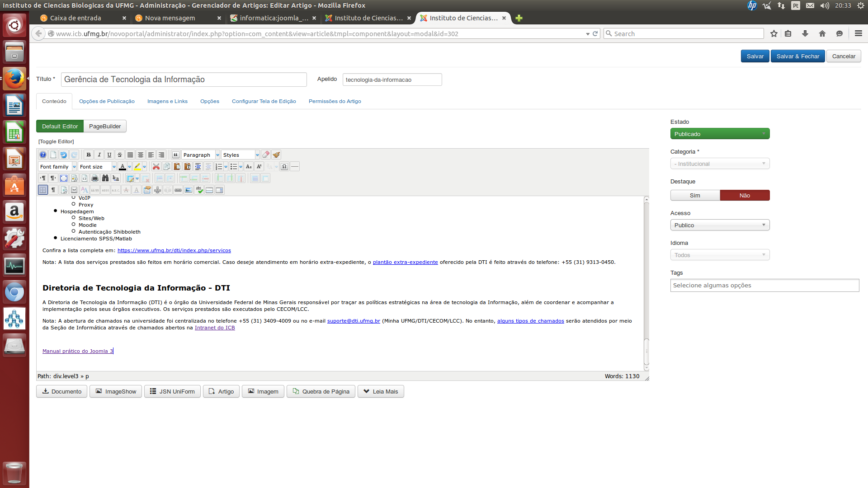This screenshot has height=488, width=868.
Task: Open the Paragraph format dropdown
Action: pyautogui.click(x=201, y=155)
